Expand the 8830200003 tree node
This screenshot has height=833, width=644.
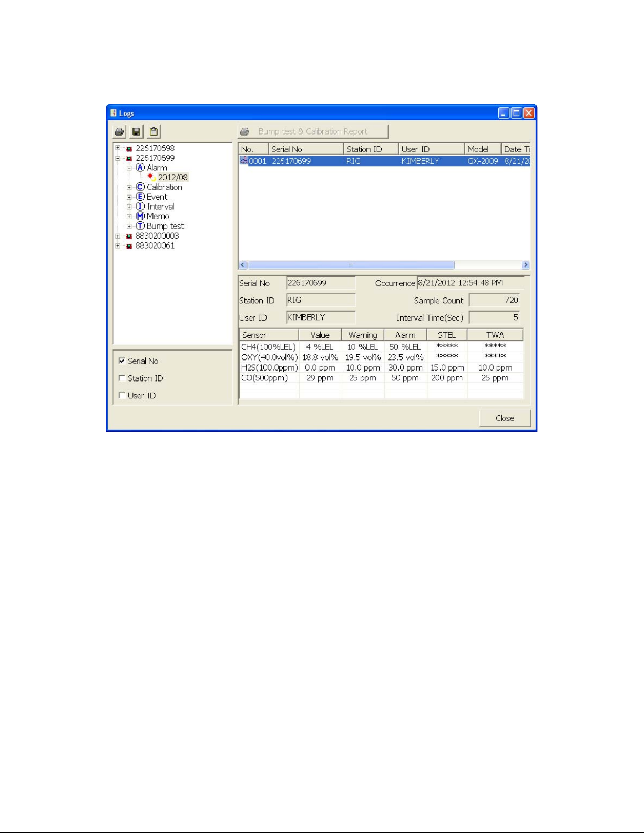click(118, 236)
